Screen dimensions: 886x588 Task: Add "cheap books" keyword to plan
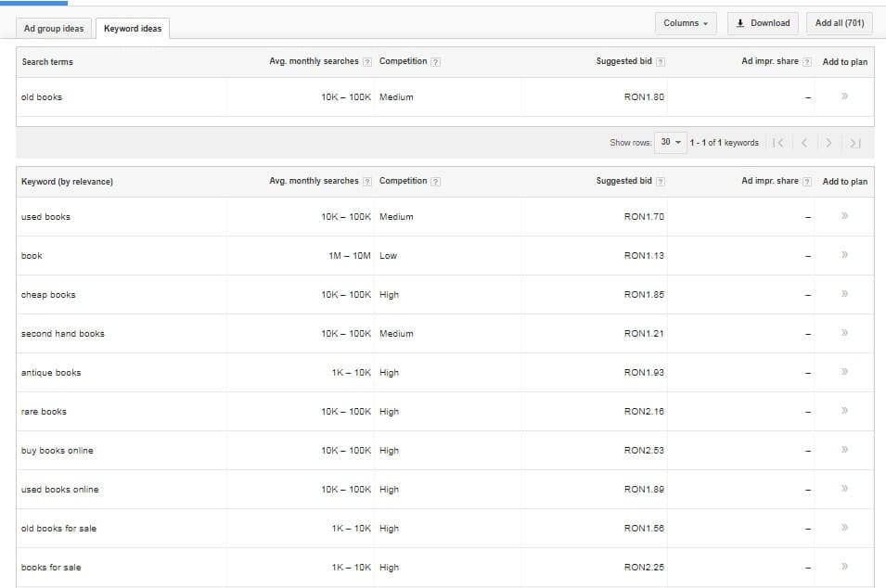pos(844,294)
